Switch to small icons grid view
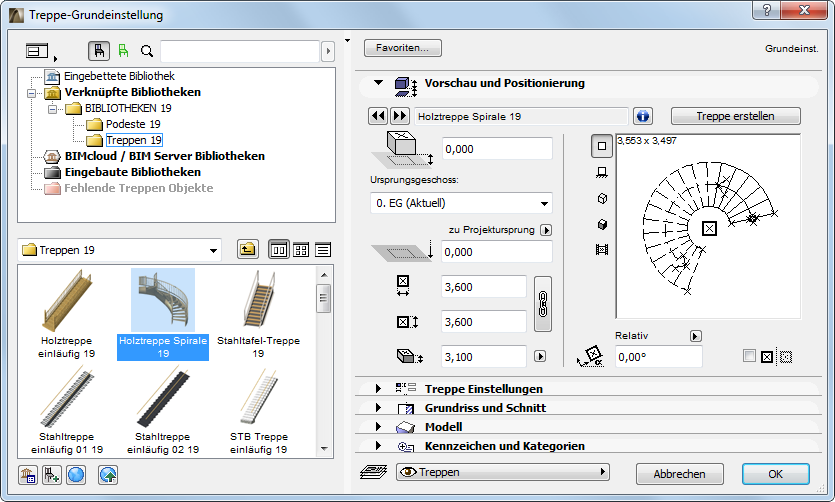 pyautogui.click(x=301, y=250)
